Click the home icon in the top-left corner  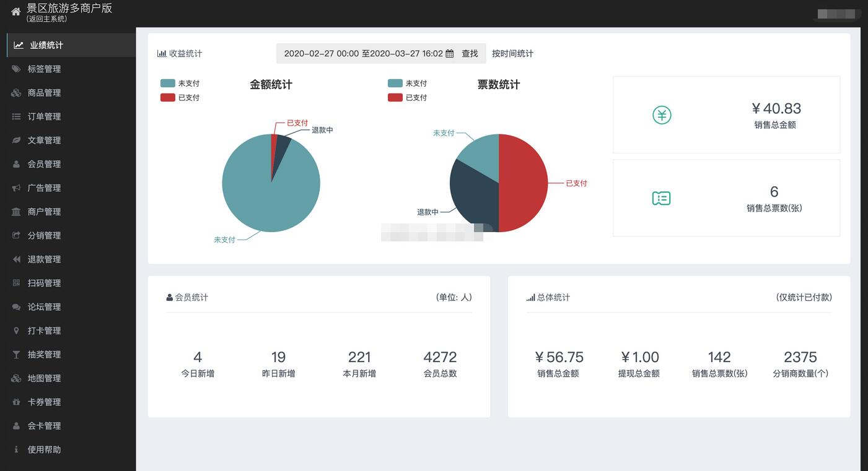(15, 11)
